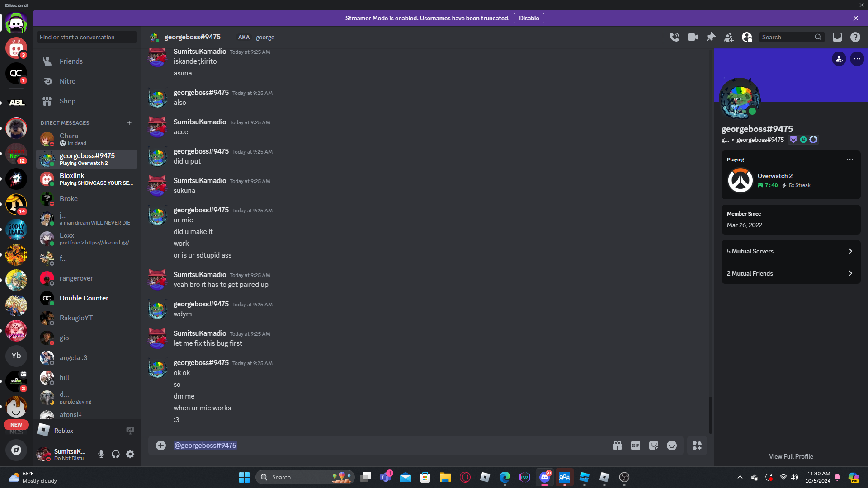Open the Friends tab

pyautogui.click(x=71, y=61)
